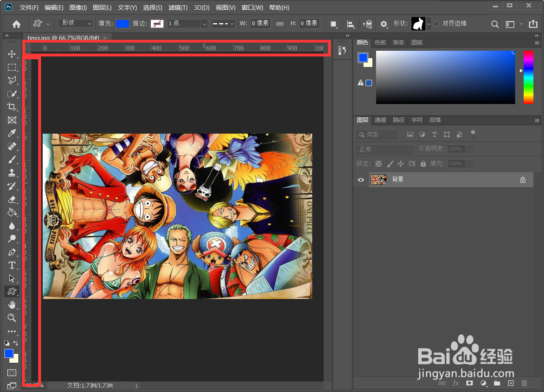The height and width of the screenshot is (392, 544).
Task: Select the Eraser tool
Action: point(12,199)
